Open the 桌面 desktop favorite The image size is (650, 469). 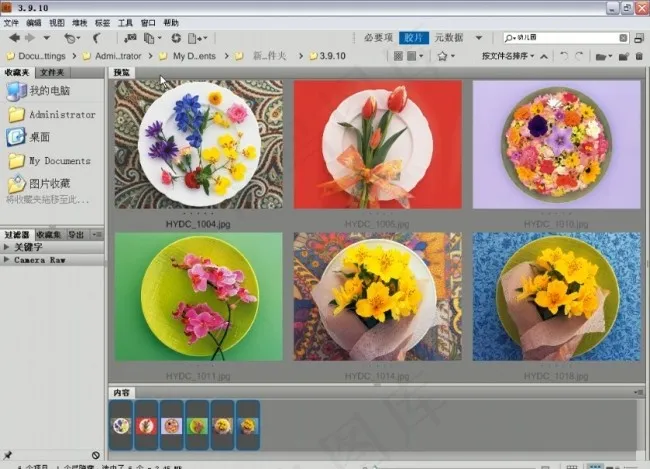[x=38, y=137]
